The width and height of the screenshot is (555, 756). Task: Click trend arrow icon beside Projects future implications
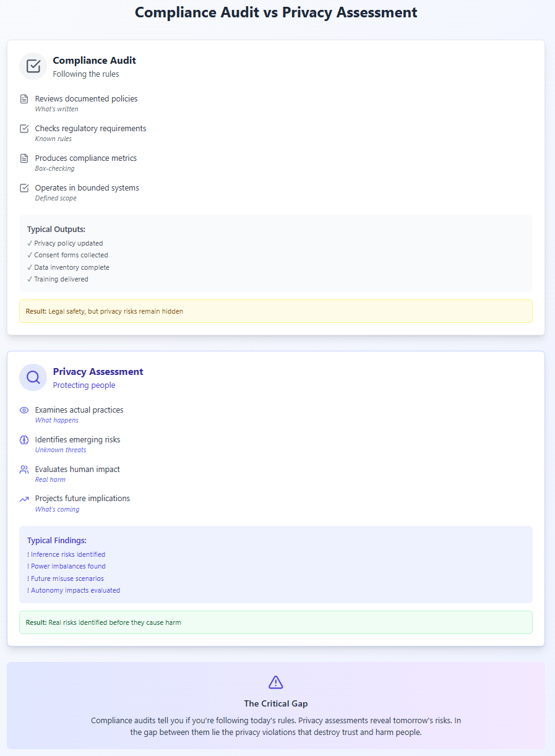point(24,499)
